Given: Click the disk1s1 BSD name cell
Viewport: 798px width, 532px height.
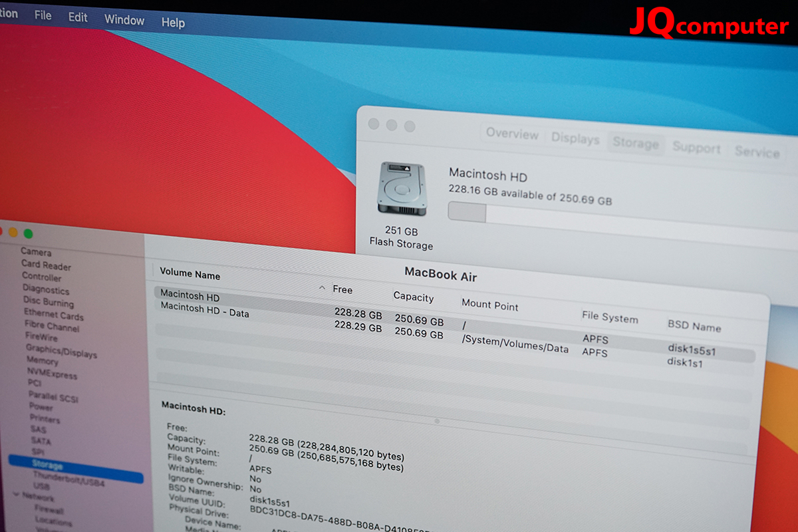Looking at the screenshot, I should tap(685, 362).
